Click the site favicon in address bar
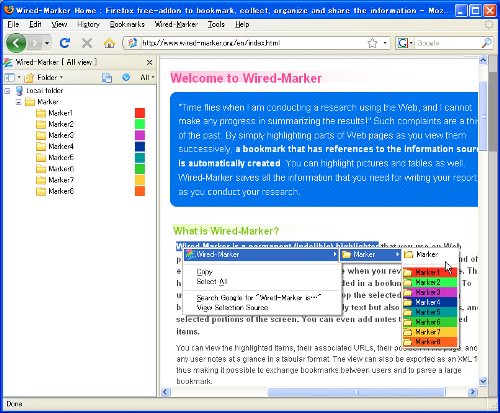Viewport: 500px width, 413px height. tap(133, 43)
